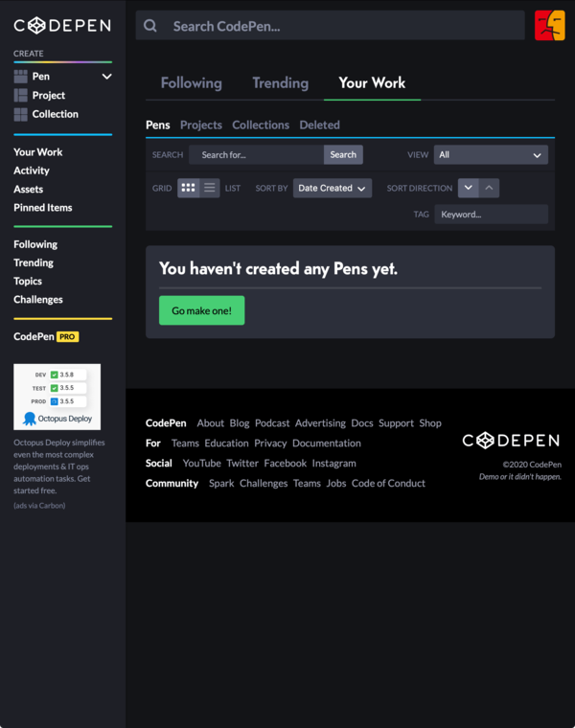Click the Octopus Deploy ad image

57,397
